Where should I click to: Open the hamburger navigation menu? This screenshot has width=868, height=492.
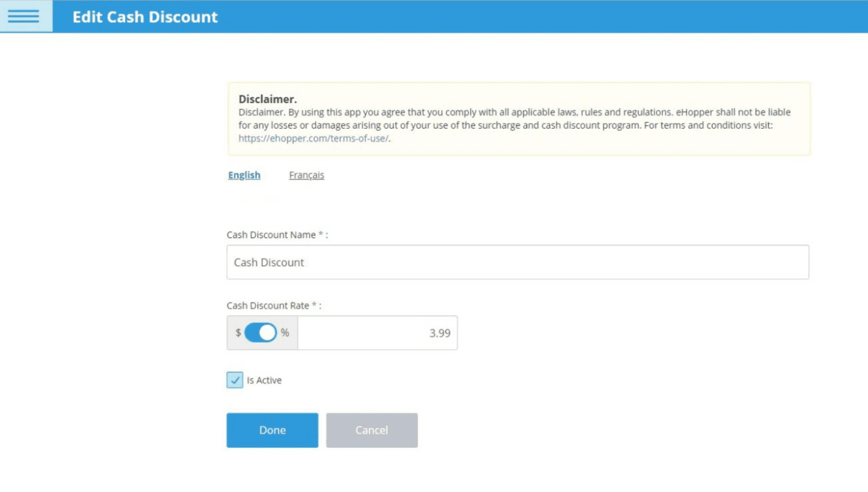pos(24,17)
